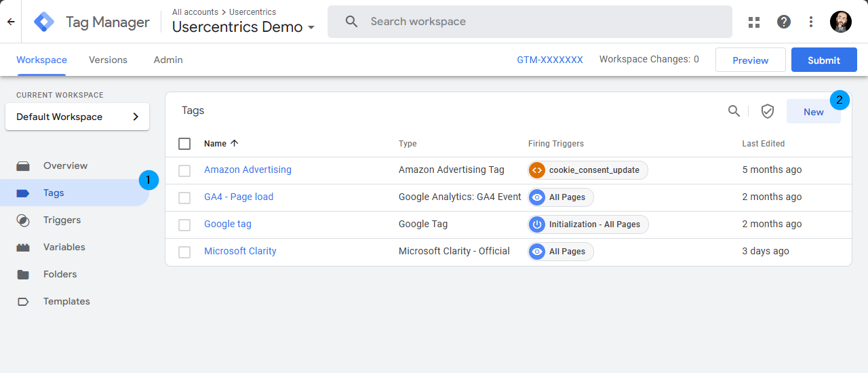The image size is (868, 373).
Task: Click the Usercentrics breadcrumb link
Action: 252,12
